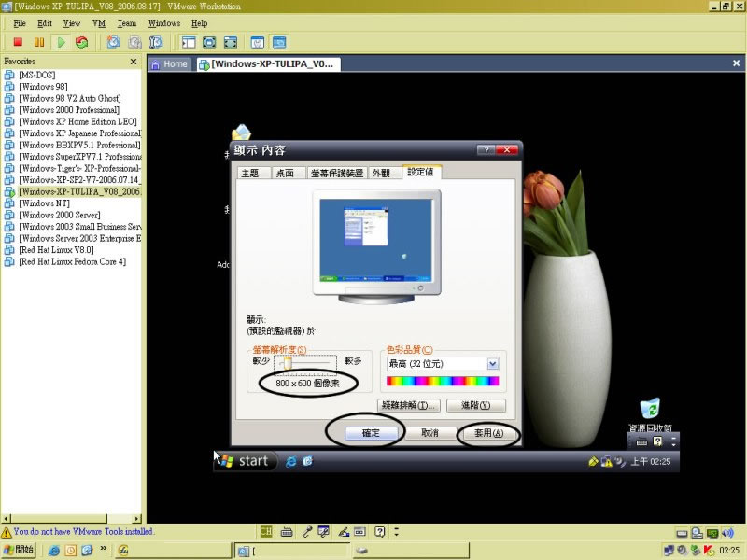The height and width of the screenshot is (560, 747).
Task: Click the 疑難排解(T) troubleshoot button
Action: pos(408,405)
